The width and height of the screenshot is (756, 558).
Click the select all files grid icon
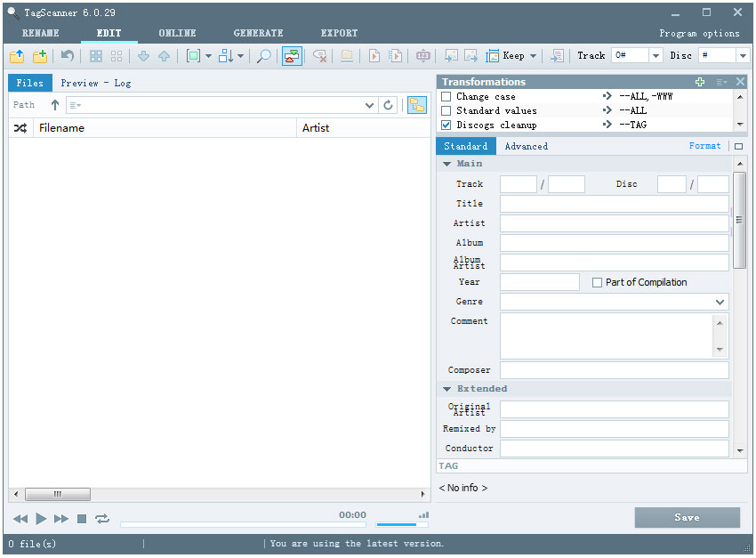pyautogui.click(x=96, y=56)
